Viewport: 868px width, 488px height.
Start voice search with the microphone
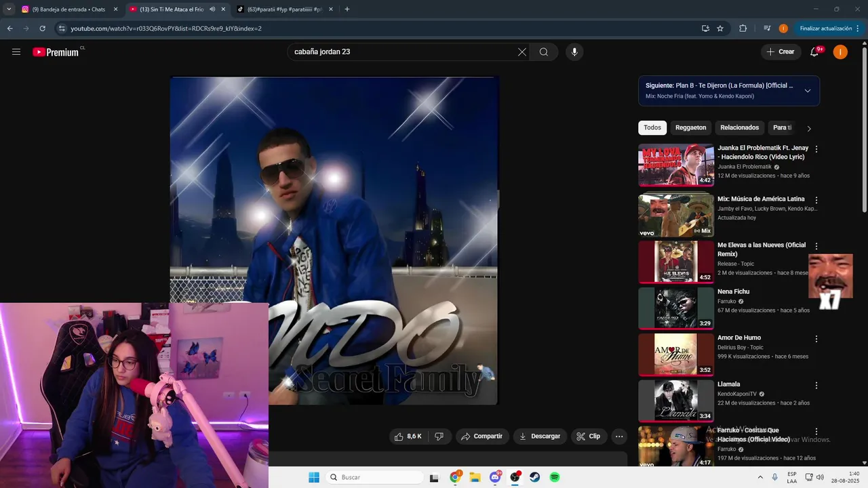pyautogui.click(x=574, y=52)
